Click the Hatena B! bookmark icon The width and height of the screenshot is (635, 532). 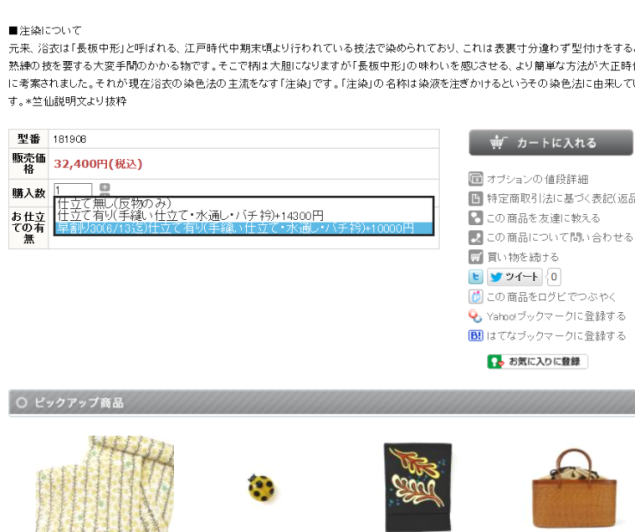click(475, 336)
